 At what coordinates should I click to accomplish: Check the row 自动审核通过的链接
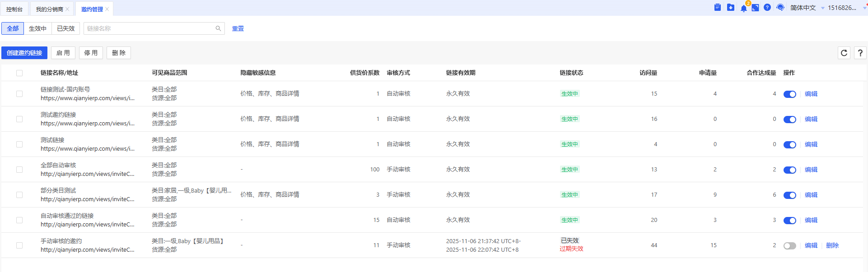tap(19, 220)
